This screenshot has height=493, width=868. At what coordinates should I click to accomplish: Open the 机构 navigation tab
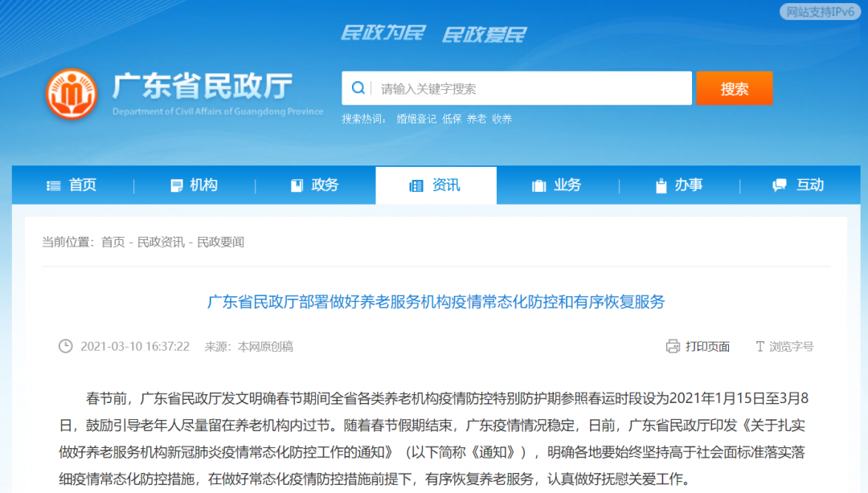(x=194, y=185)
